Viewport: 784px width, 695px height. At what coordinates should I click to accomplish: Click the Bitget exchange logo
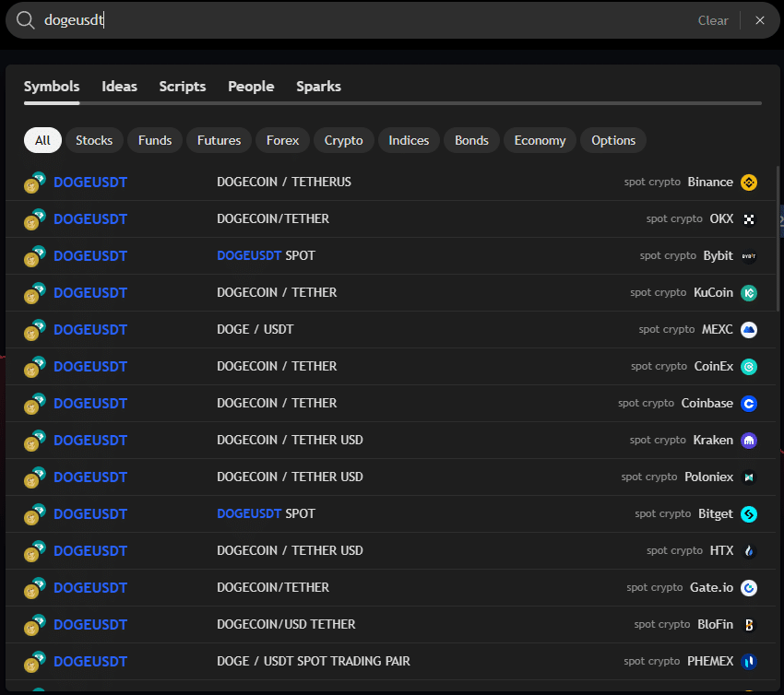point(749,514)
